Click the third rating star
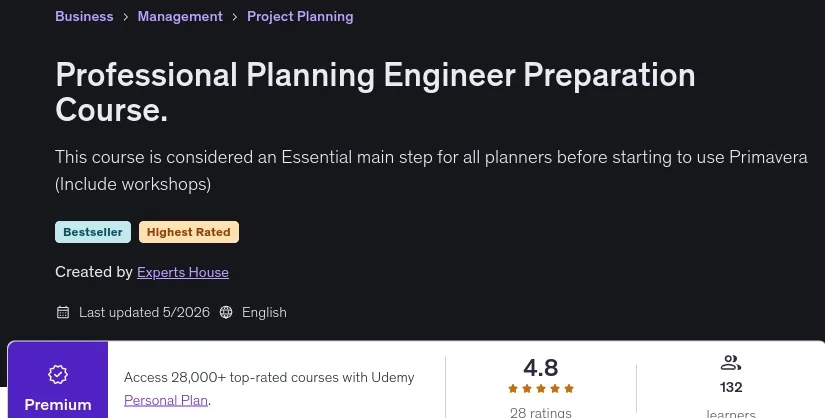The height and width of the screenshot is (418, 825). click(541, 389)
